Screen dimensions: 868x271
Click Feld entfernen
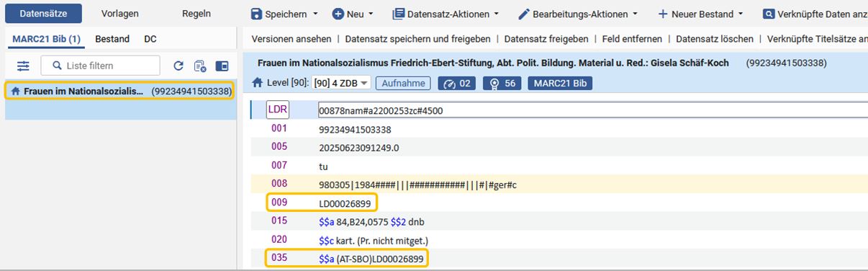pyautogui.click(x=633, y=39)
